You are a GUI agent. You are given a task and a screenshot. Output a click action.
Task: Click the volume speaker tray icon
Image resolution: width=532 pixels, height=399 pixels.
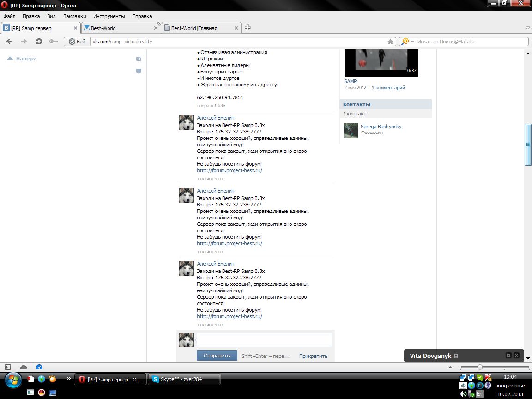(463, 394)
